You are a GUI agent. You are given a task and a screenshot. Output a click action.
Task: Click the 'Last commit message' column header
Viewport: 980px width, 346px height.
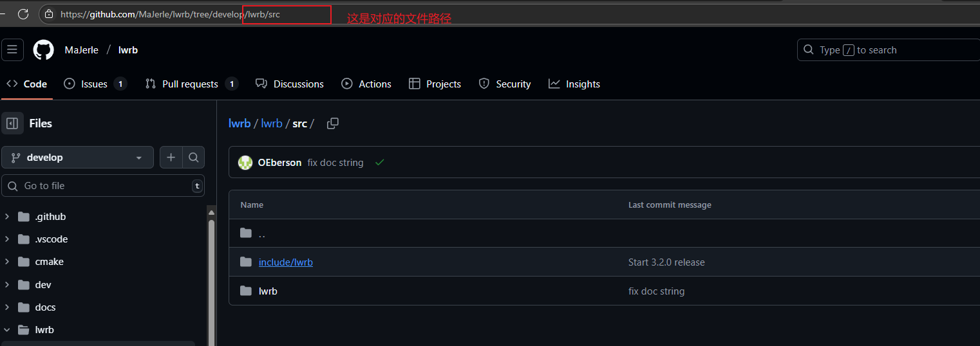[670, 205]
